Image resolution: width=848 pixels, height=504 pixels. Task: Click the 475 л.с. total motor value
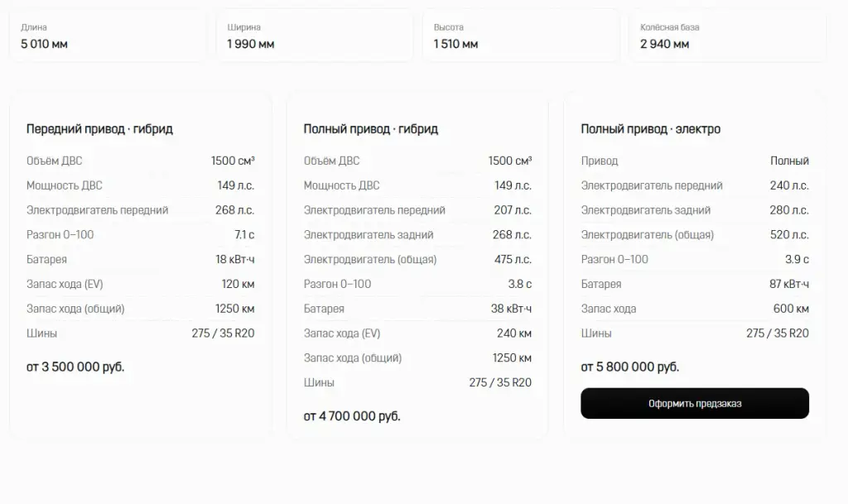tap(513, 259)
